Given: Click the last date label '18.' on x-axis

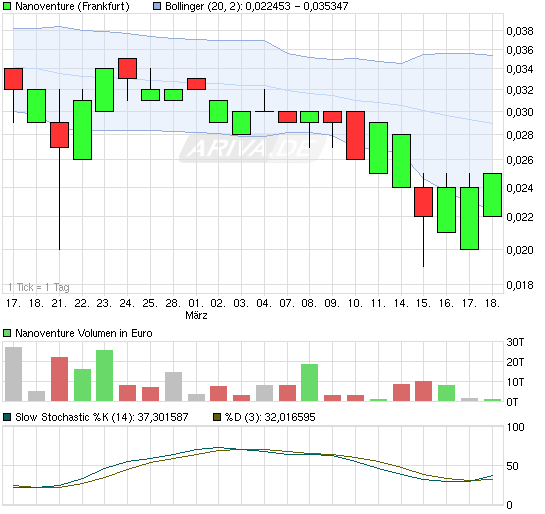Looking at the screenshot, I should 493,303.
